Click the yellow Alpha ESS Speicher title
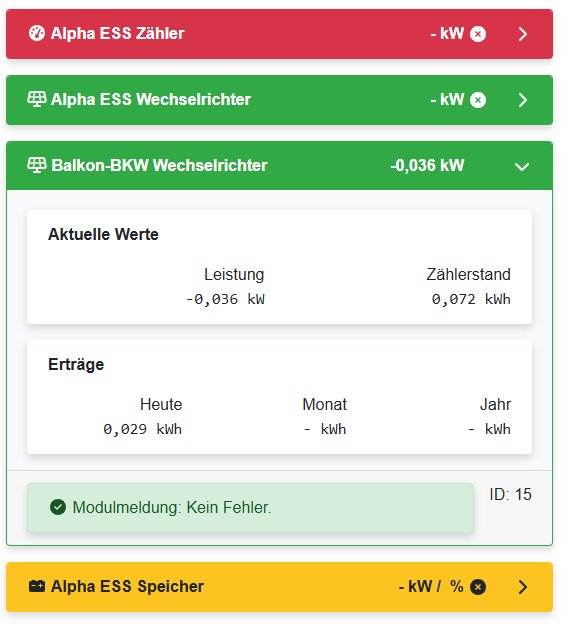584x628 pixels. point(127,586)
